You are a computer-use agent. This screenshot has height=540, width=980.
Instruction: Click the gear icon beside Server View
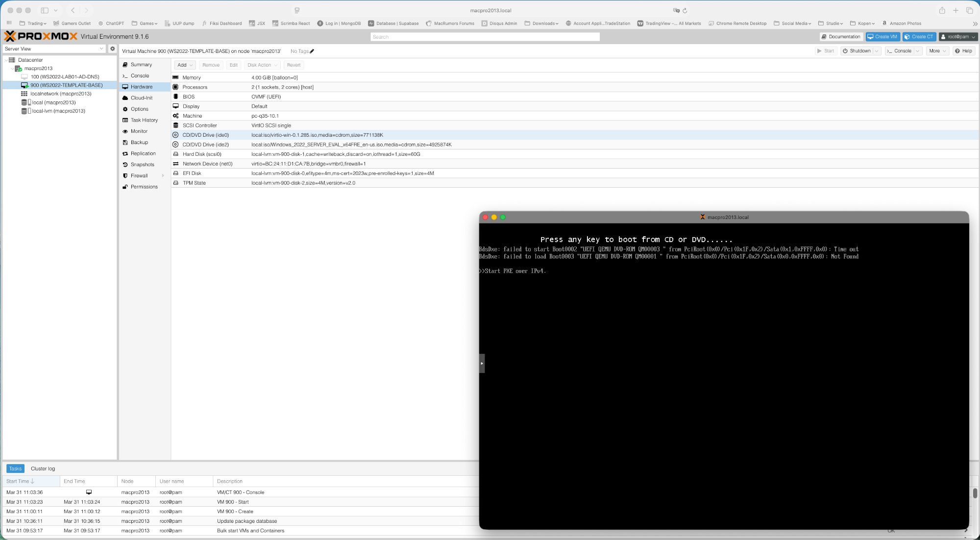click(113, 49)
